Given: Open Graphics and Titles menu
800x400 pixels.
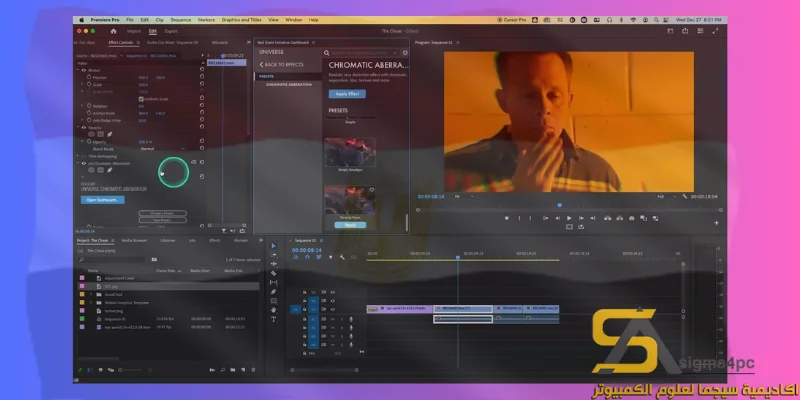Looking at the screenshot, I should click(x=241, y=20).
